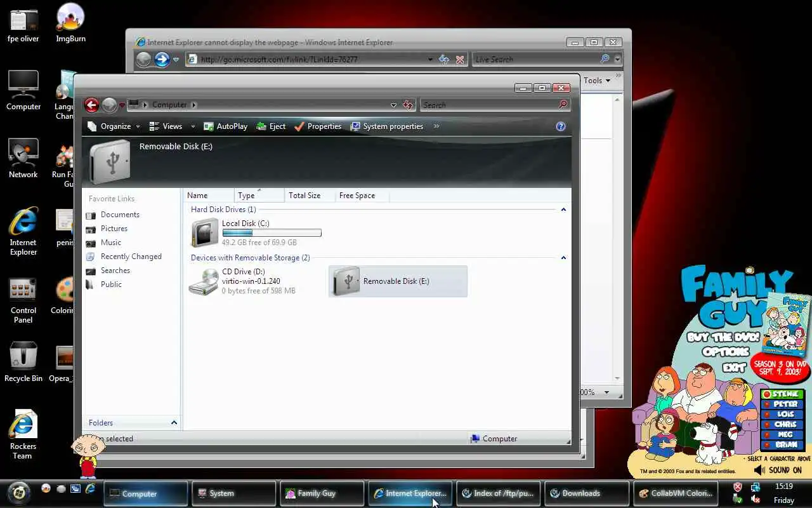Click Properties in the toolbar

(318, 126)
